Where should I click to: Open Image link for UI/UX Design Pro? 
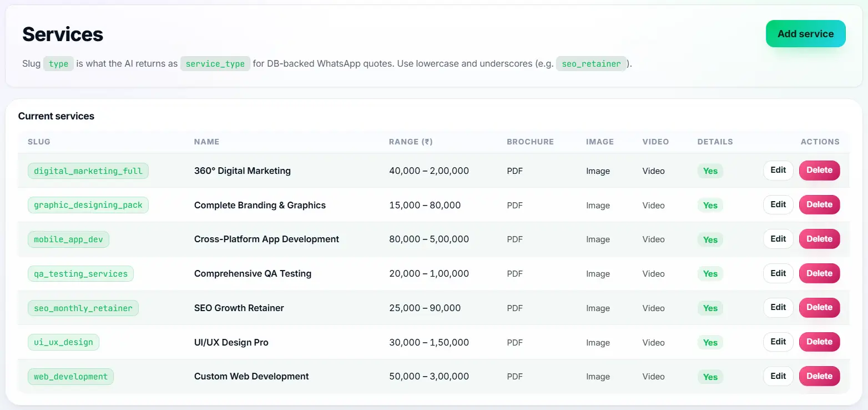point(598,343)
